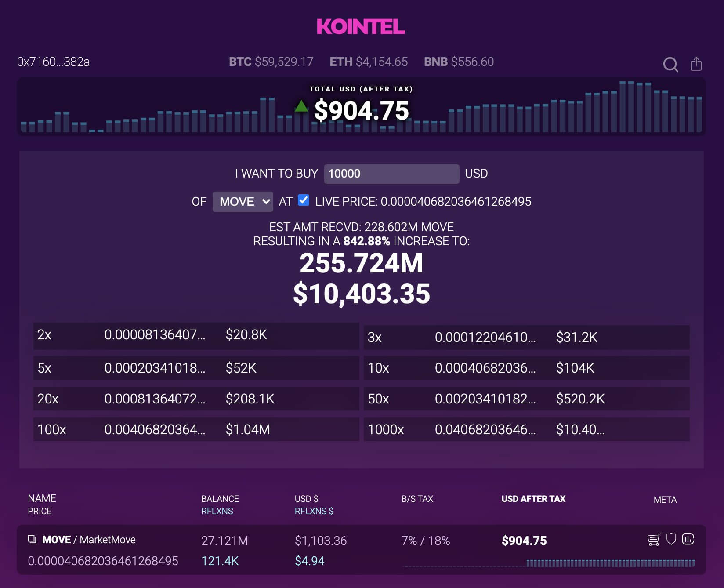Click the MOVE row price 0.000040682036461268495

(x=103, y=561)
